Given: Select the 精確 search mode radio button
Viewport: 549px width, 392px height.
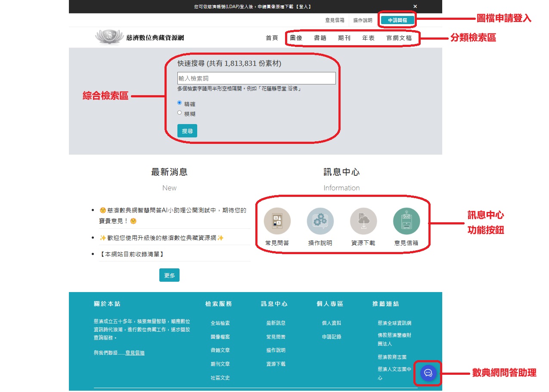Looking at the screenshot, I should (180, 103).
